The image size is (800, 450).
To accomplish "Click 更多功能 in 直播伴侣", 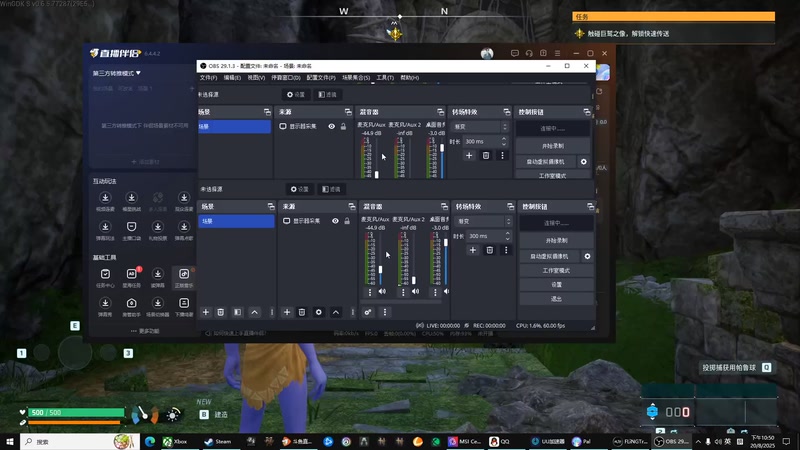I will click(145, 331).
